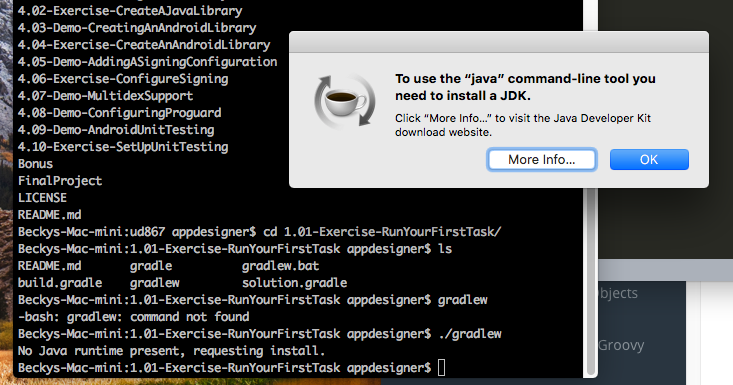This screenshot has height=385, width=733.
Task: Click "bjects" text in background window
Action: (618, 293)
